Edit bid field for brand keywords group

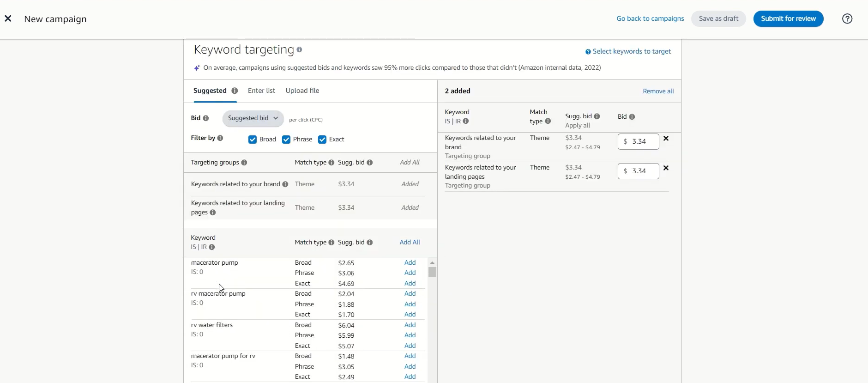639,141
